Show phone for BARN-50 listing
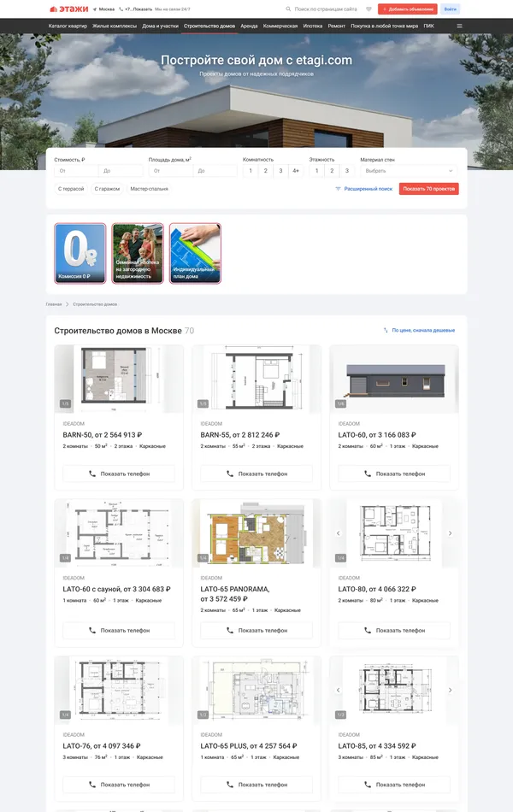This screenshot has width=513, height=812. point(119,474)
